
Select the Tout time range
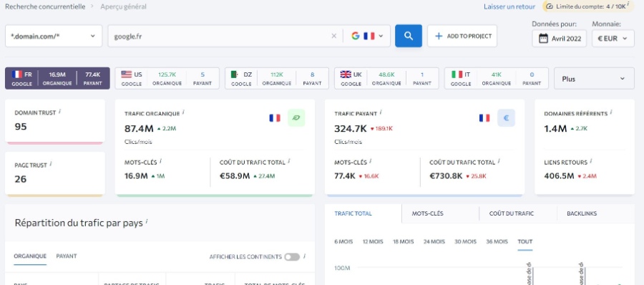pyautogui.click(x=525, y=241)
